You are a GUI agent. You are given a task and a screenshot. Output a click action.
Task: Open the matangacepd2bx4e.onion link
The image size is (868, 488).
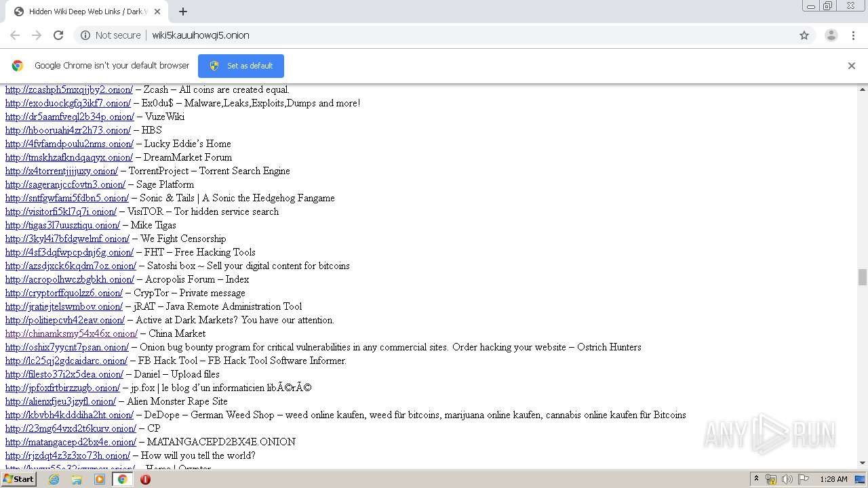[71, 442]
